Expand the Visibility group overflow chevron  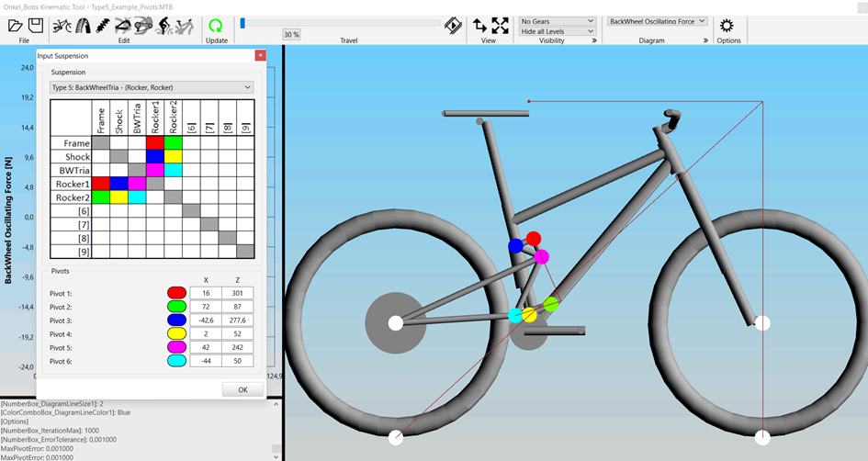594,40
